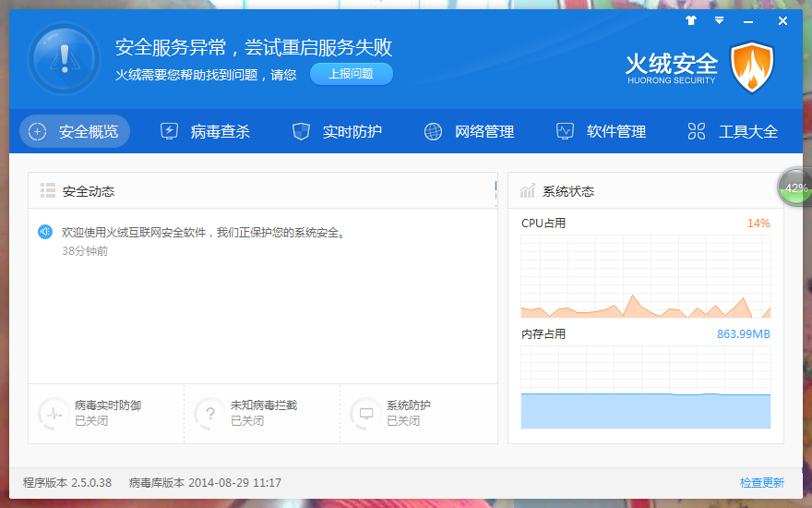The width and height of the screenshot is (812, 508).
Task: Click the 安全服务异常 headline text
Action: click(x=254, y=48)
